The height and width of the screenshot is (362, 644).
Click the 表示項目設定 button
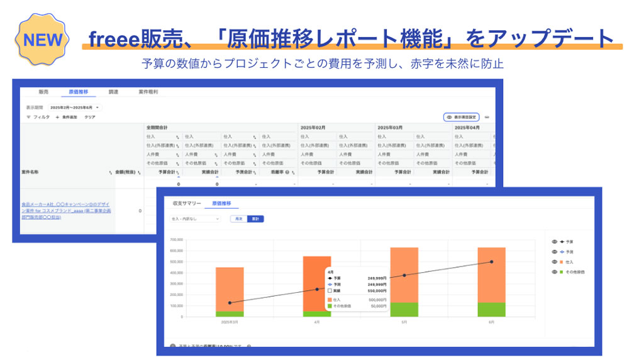click(x=462, y=118)
